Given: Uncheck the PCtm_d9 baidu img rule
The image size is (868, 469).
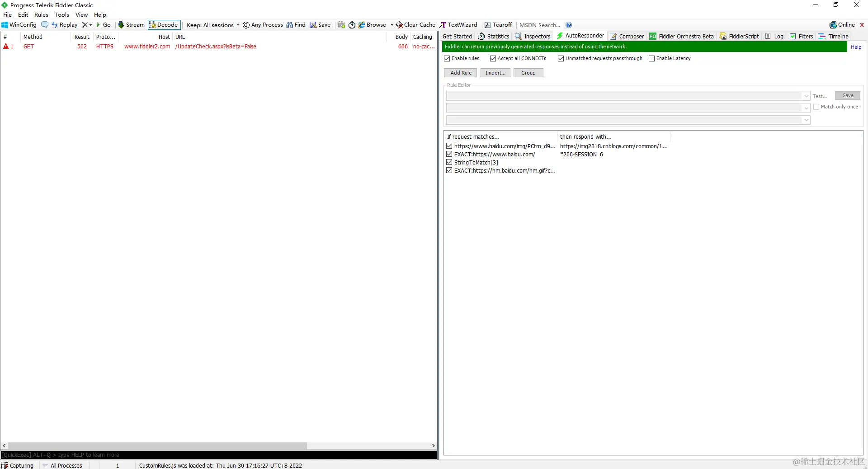Looking at the screenshot, I should pos(449,146).
